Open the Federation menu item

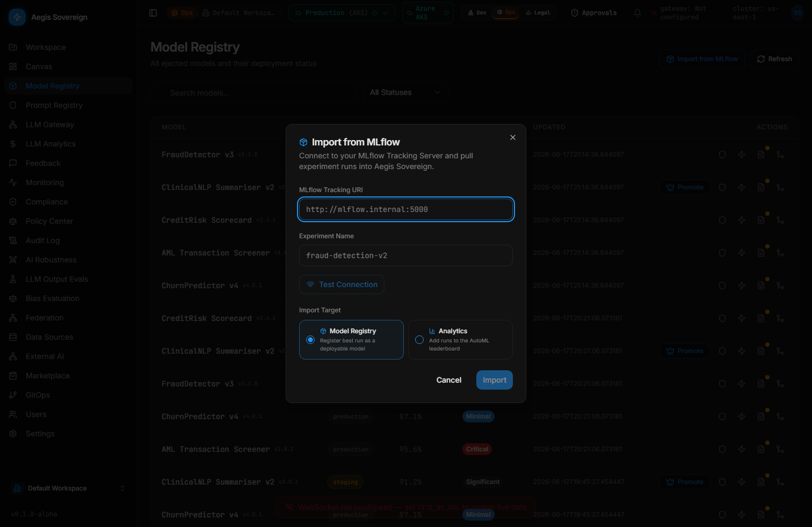coord(68,318)
